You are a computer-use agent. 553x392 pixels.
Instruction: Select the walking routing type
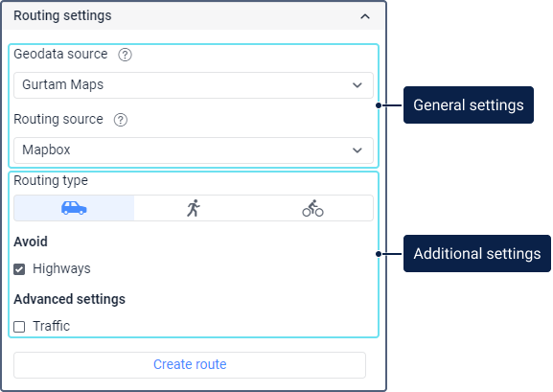pyautogui.click(x=194, y=208)
